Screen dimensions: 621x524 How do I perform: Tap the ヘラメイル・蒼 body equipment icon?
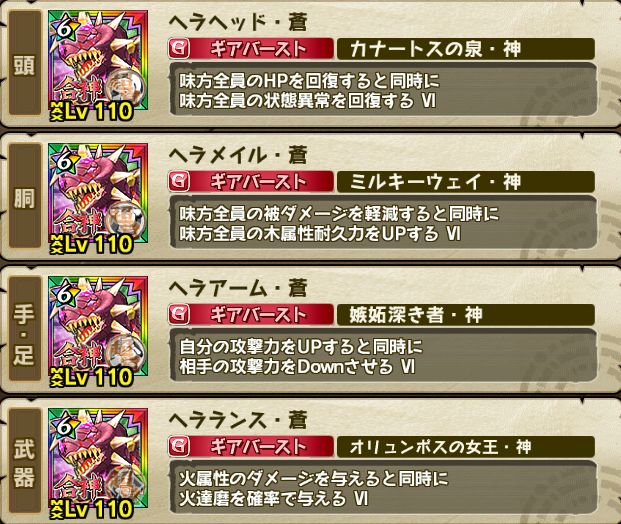(98, 198)
